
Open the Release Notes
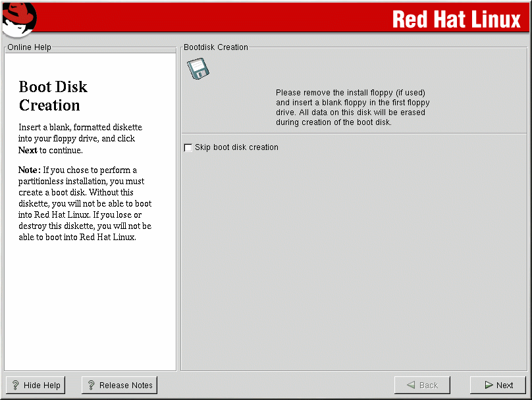[119, 386]
